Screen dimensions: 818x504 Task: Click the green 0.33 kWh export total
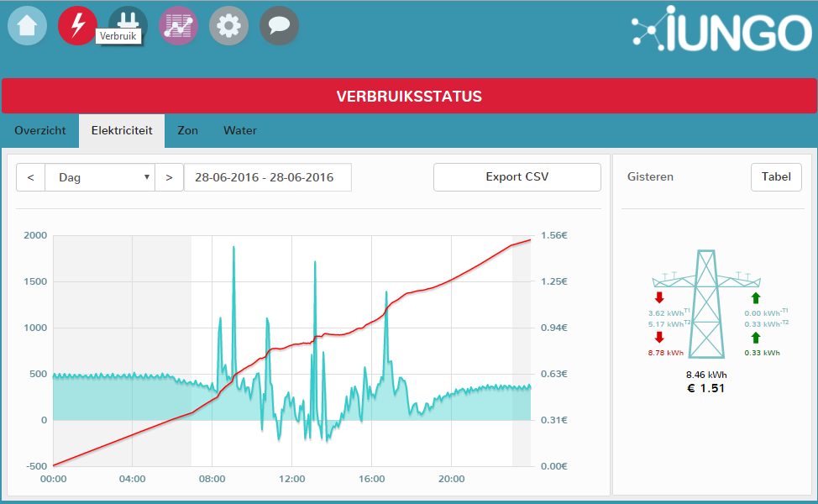763,353
